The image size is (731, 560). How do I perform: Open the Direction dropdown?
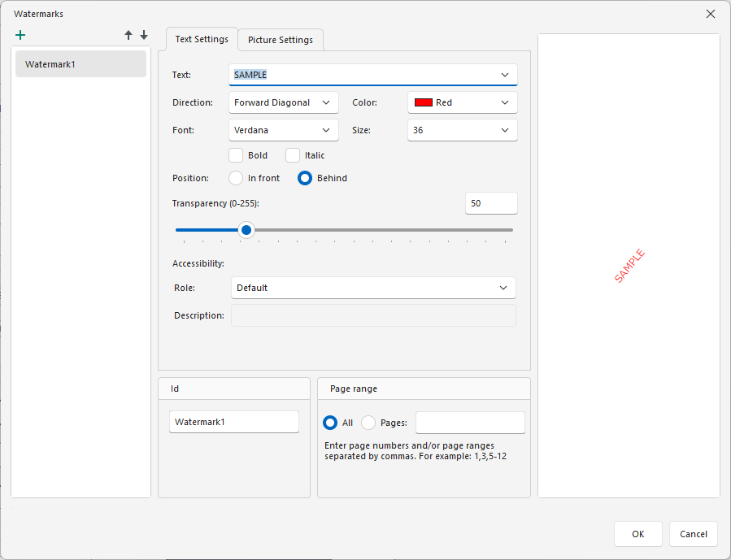pyautogui.click(x=283, y=102)
